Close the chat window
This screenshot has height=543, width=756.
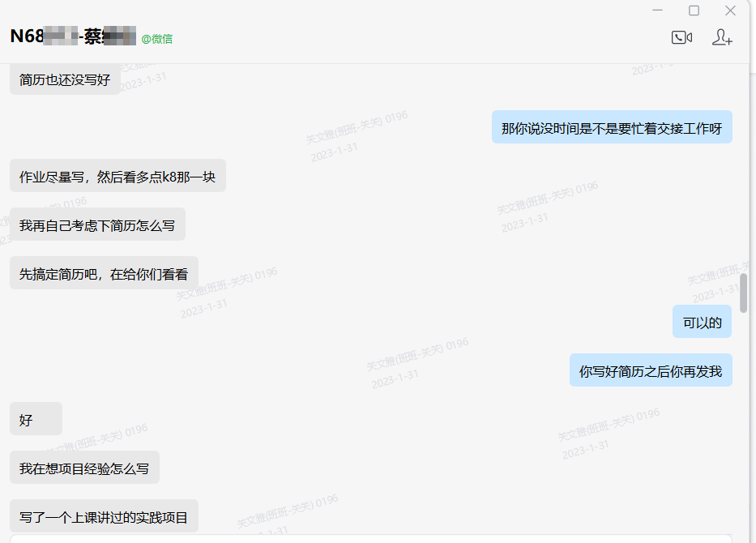pos(730,11)
